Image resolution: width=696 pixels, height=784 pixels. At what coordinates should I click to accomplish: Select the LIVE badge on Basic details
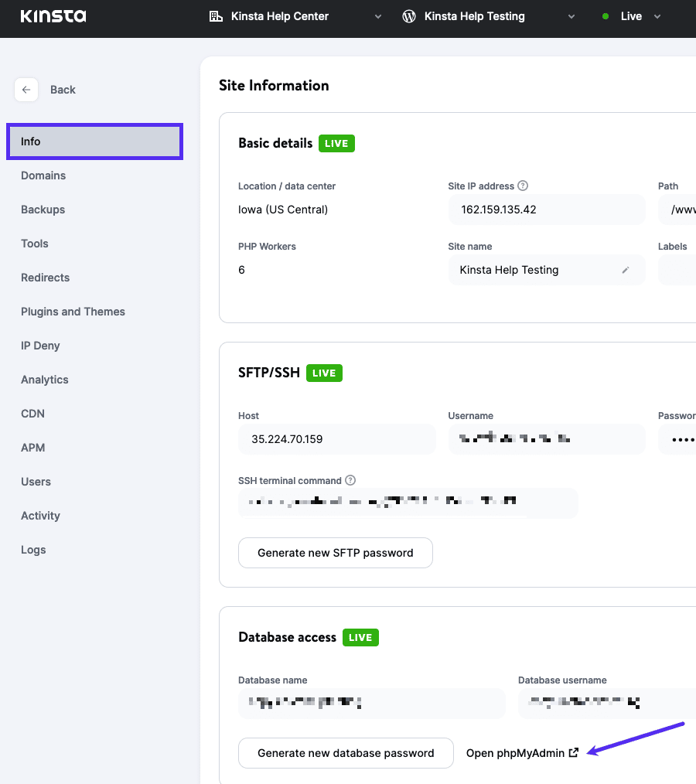click(x=336, y=143)
